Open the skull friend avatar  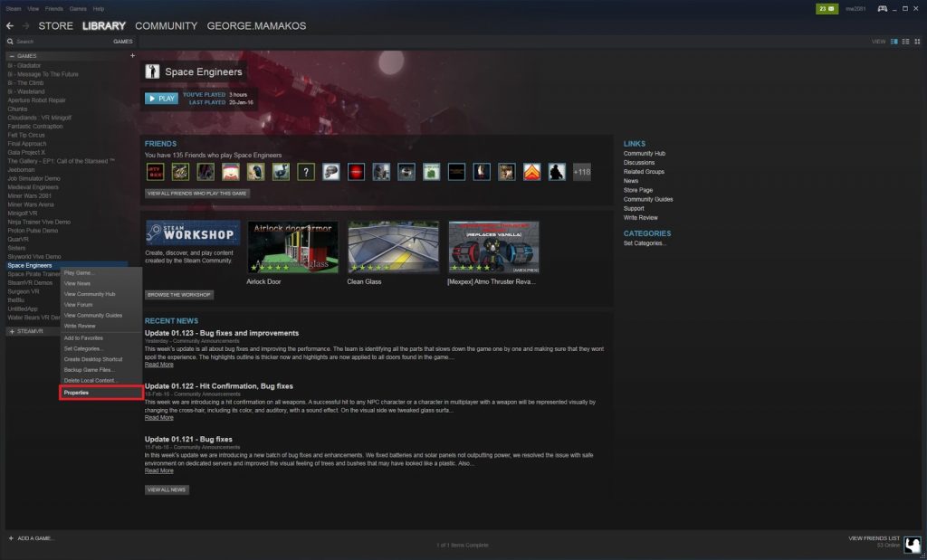tap(331, 172)
